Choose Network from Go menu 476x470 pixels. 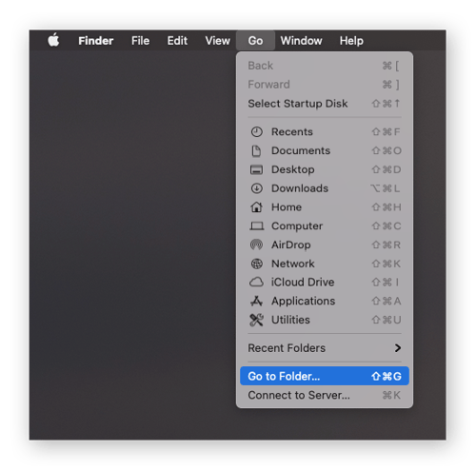pyautogui.click(x=325, y=264)
